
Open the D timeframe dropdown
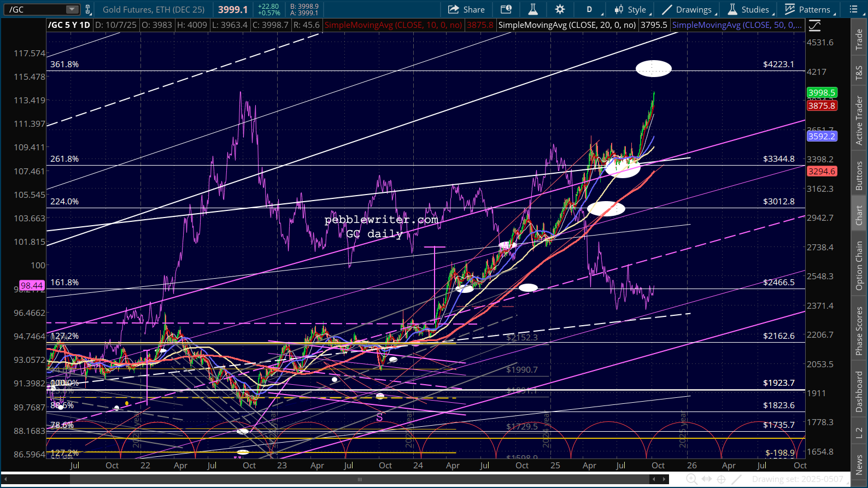[x=593, y=9]
